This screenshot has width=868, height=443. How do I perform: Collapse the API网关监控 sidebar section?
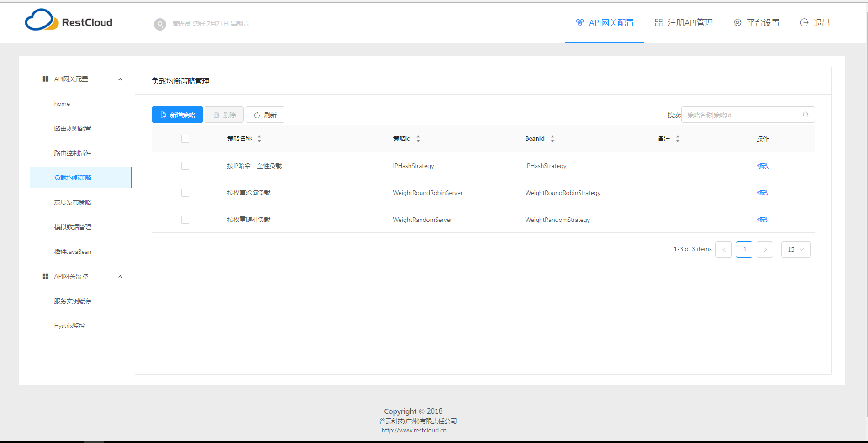tap(120, 276)
